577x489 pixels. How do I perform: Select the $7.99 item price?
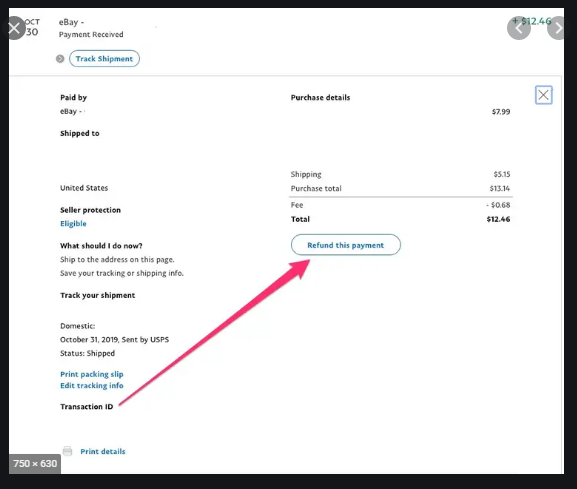coord(501,111)
